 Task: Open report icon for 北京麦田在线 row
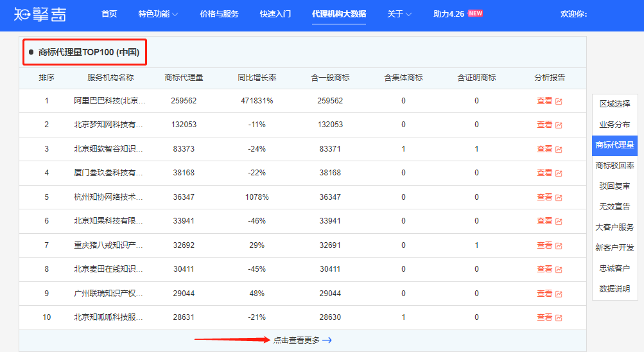pos(559,269)
